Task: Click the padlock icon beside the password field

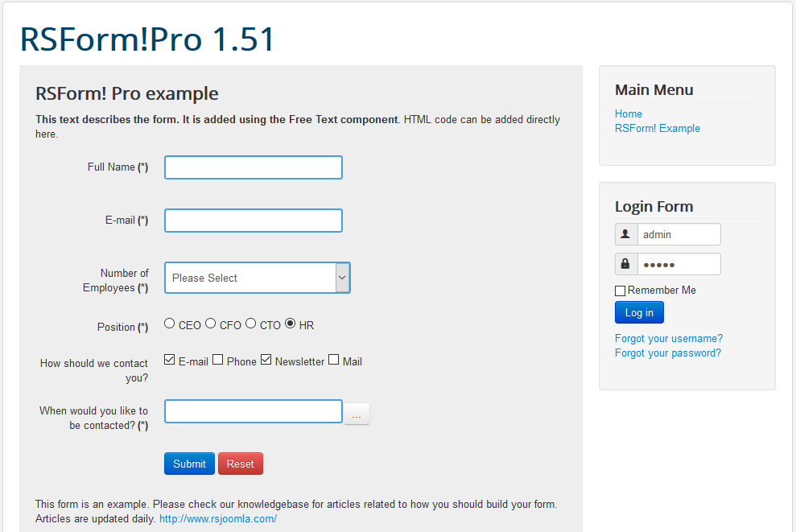Action: click(x=625, y=264)
